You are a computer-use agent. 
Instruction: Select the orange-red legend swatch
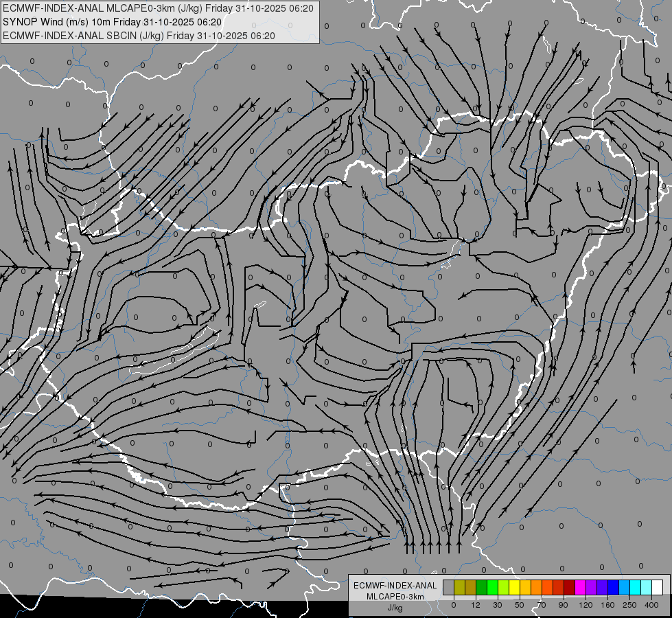pyautogui.click(x=547, y=587)
